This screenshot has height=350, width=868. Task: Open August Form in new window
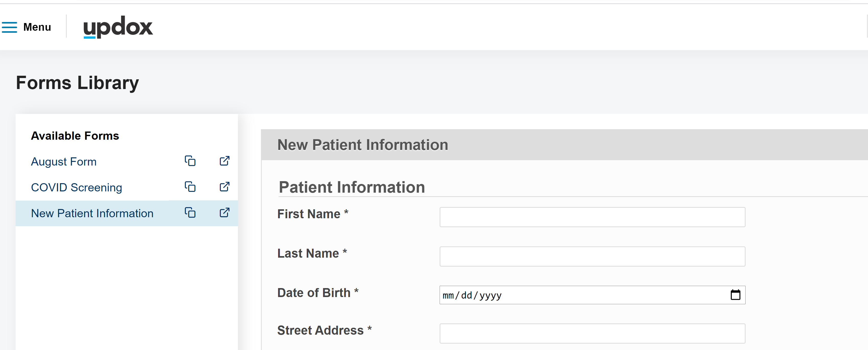tap(224, 161)
